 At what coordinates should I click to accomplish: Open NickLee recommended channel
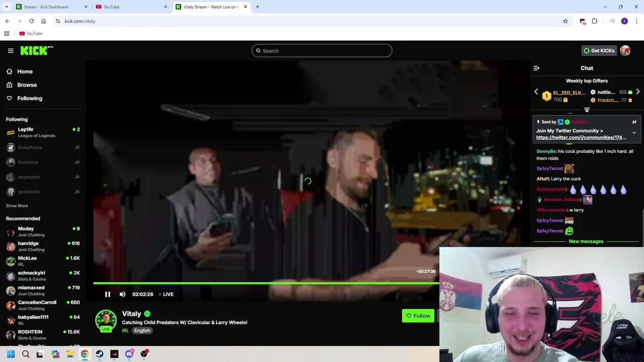pos(43,261)
